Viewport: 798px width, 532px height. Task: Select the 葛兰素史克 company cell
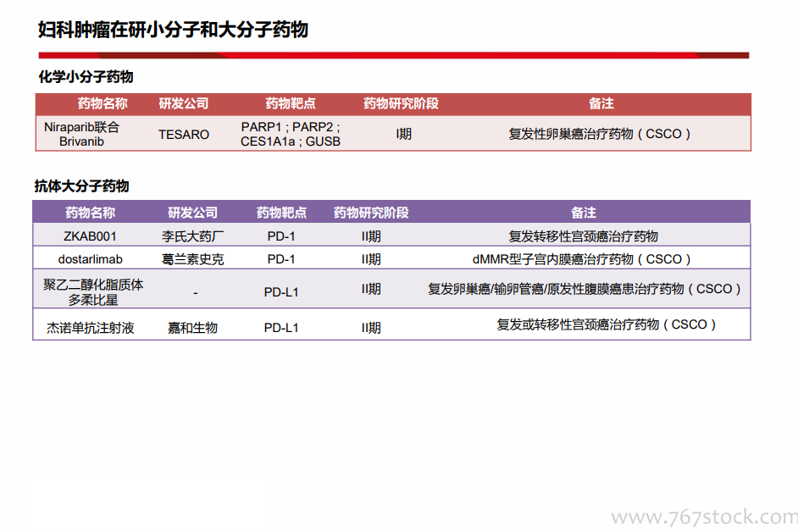pyautogui.click(x=193, y=259)
